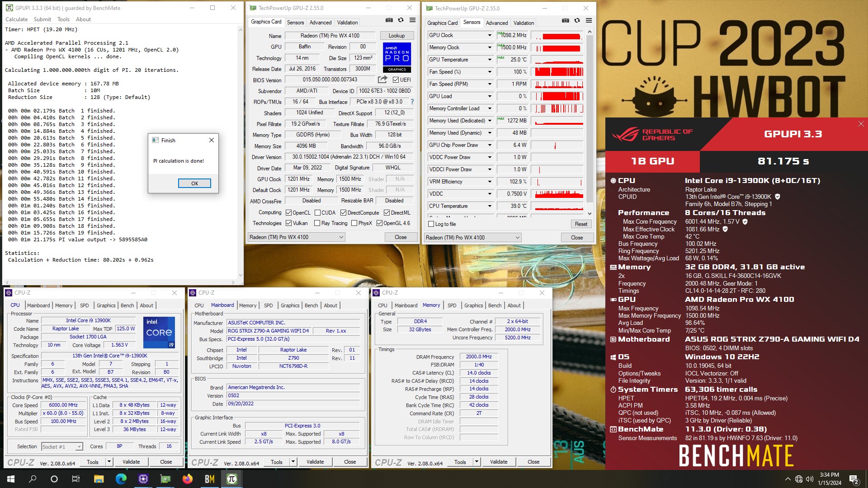Click the Reset button in GPU-Z Sensors
Image resolution: width=868 pixels, height=488 pixels.
(x=581, y=224)
